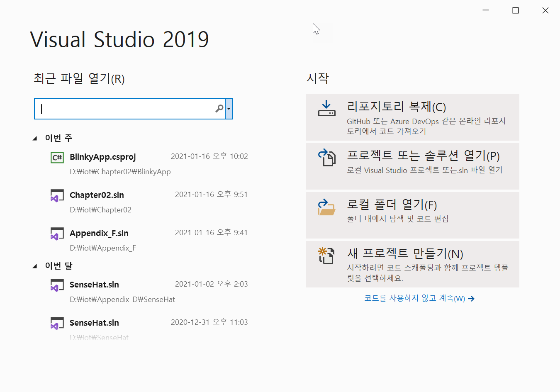Focus the recent files search field

129,109
